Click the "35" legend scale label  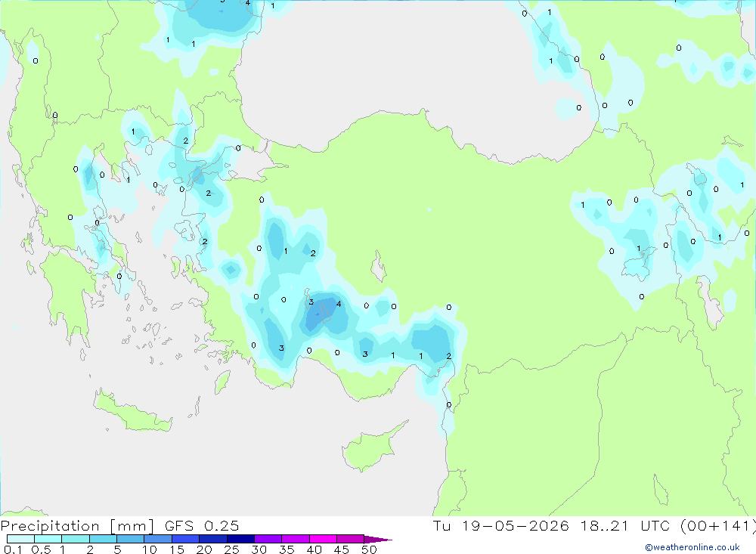pyautogui.click(x=287, y=549)
